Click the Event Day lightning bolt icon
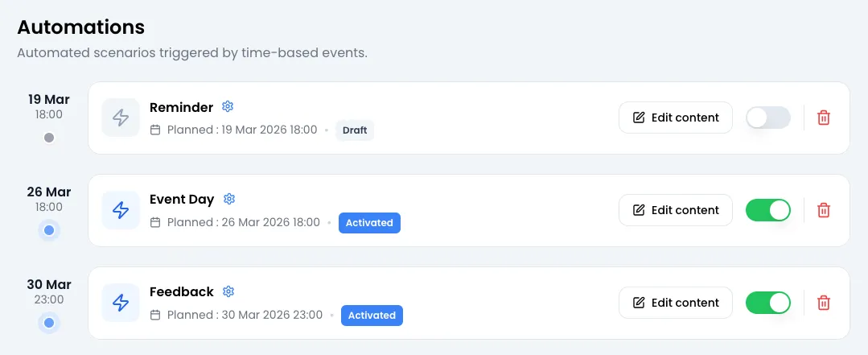The width and height of the screenshot is (868, 355). (x=121, y=210)
